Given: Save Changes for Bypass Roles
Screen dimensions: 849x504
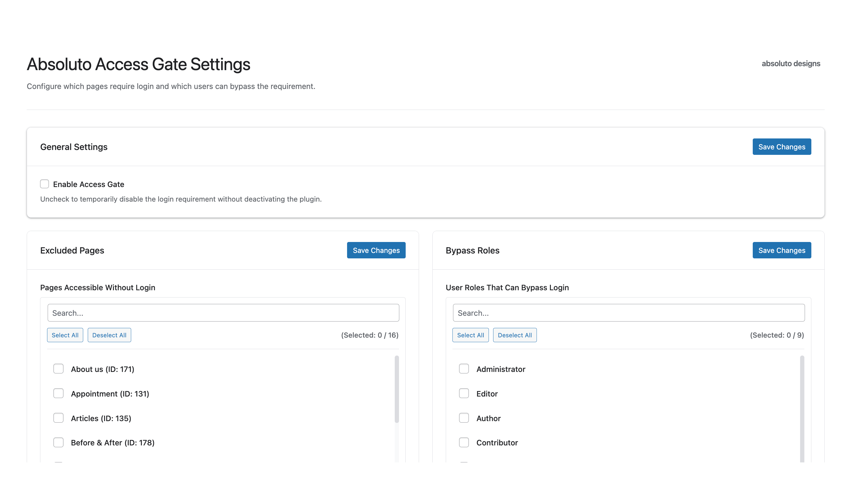Looking at the screenshot, I should click(781, 250).
